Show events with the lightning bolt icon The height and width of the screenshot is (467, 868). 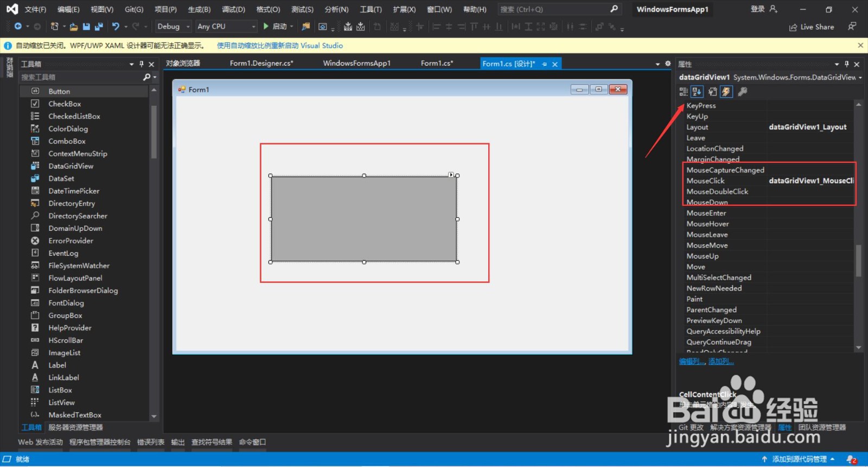[726, 92]
